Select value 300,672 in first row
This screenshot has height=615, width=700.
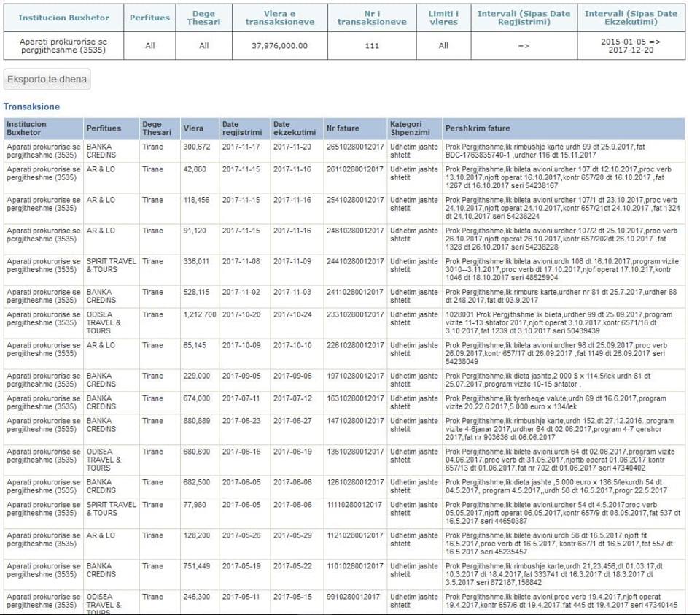tap(196, 147)
